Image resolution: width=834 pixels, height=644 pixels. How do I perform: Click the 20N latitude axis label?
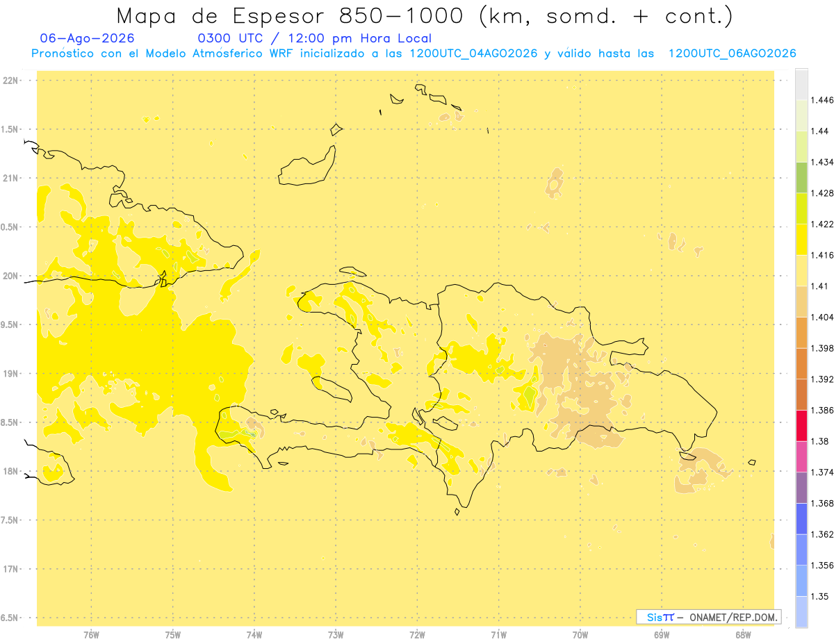[x=11, y=276]
